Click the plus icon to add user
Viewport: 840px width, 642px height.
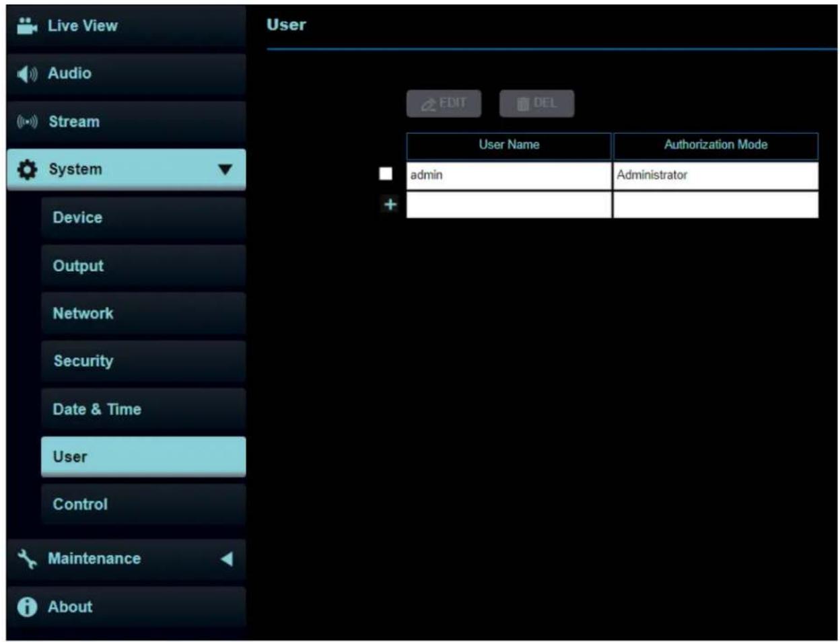tap(390, 204)
